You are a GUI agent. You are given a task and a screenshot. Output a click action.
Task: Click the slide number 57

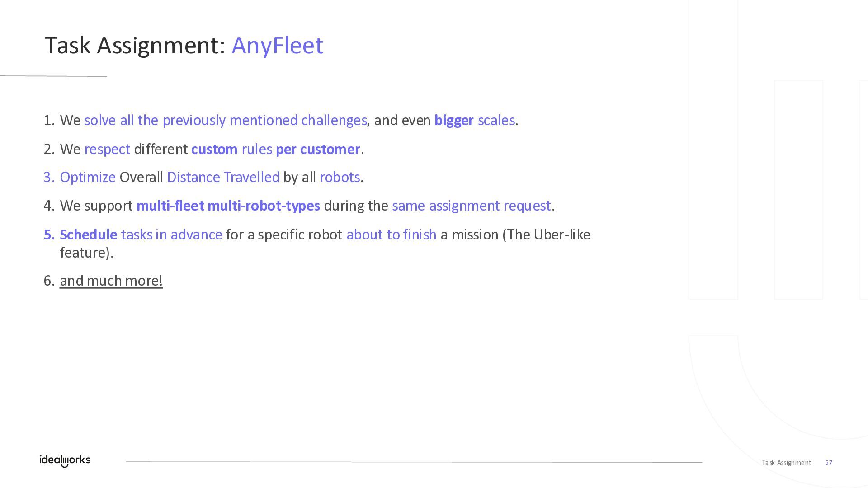click(x=829, y=462)
